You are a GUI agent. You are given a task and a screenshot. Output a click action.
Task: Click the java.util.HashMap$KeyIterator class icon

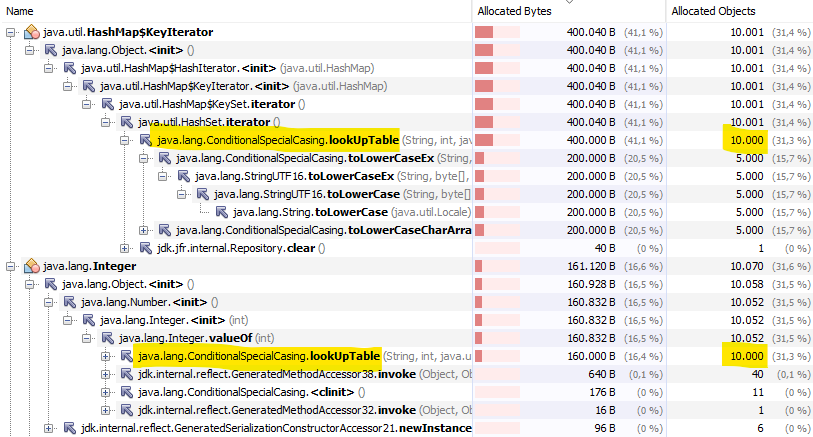(30, 33)
